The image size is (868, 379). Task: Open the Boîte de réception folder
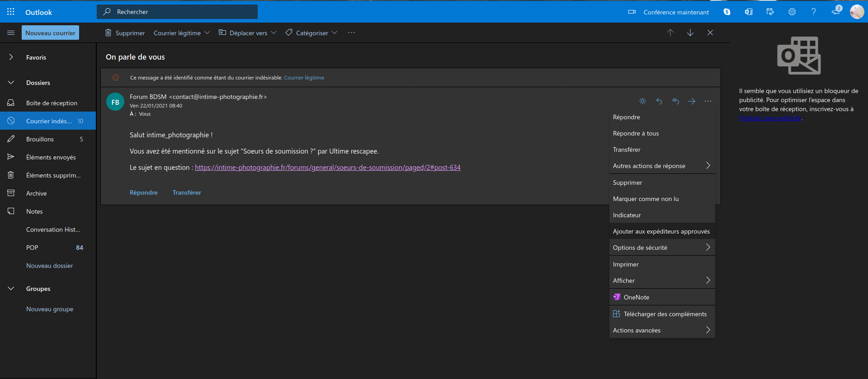pyautogui.click(x=52, y=103)
